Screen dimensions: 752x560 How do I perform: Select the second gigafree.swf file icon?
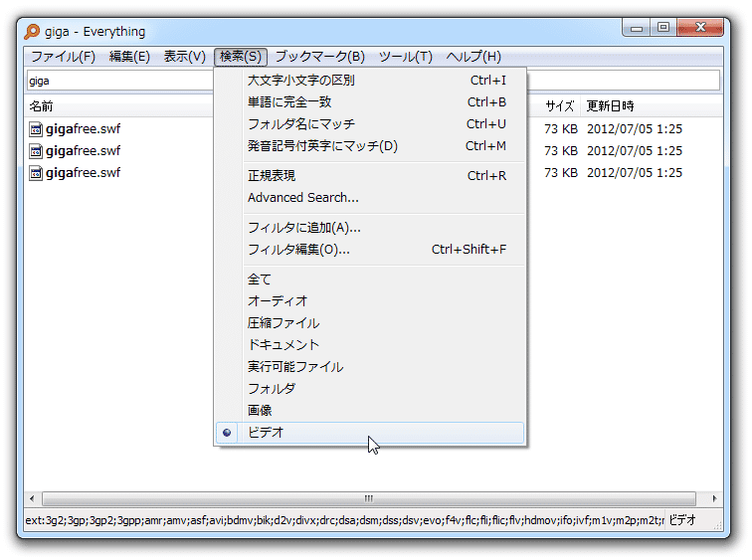36,151
